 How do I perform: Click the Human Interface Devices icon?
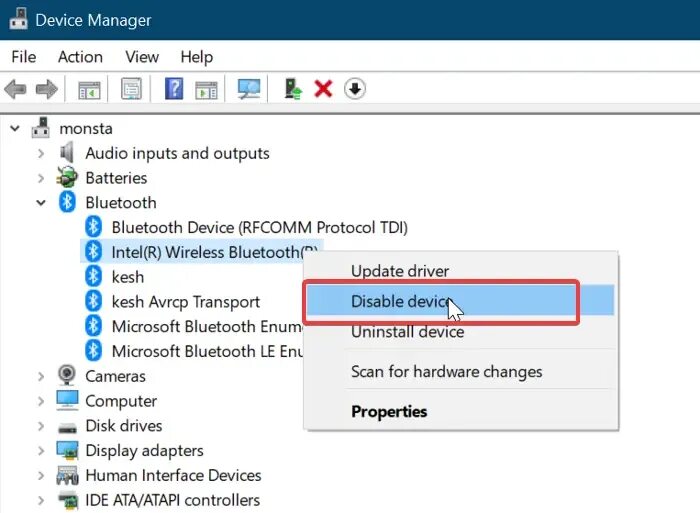[67, 475]
